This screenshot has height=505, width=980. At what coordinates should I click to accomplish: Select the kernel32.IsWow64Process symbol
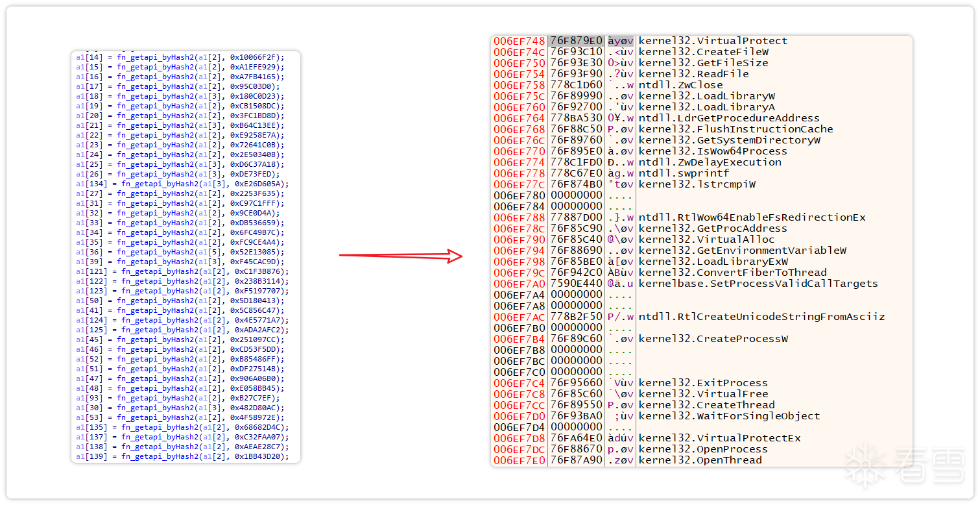[713, 151]
